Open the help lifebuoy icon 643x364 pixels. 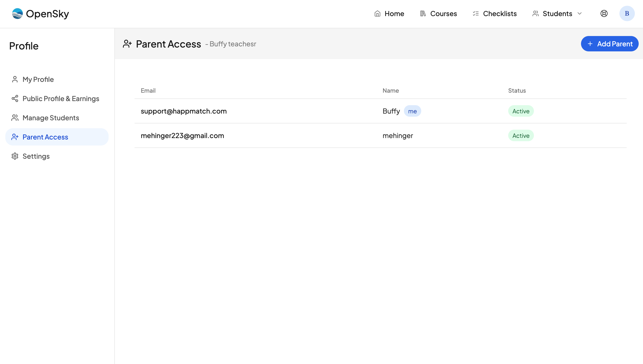coord(604,13)
